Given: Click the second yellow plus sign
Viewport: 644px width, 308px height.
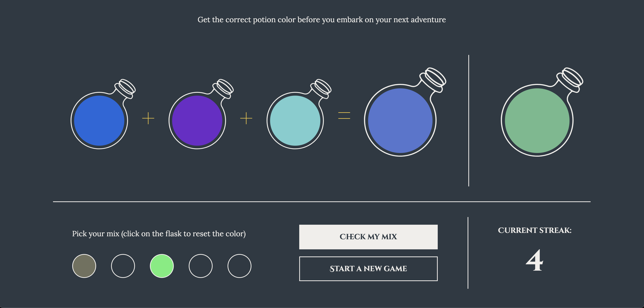Looking at the screenshot, I should [x=246, y=118].
